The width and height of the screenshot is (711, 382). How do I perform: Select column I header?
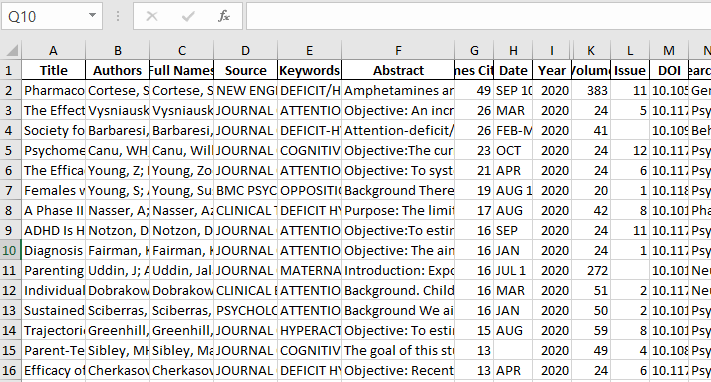(x=552, y=50)
